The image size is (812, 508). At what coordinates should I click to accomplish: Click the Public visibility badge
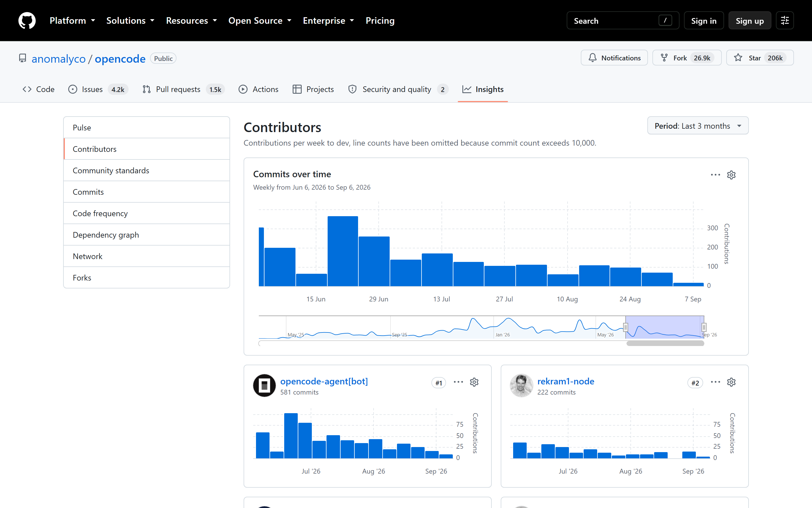coord(163,58)
